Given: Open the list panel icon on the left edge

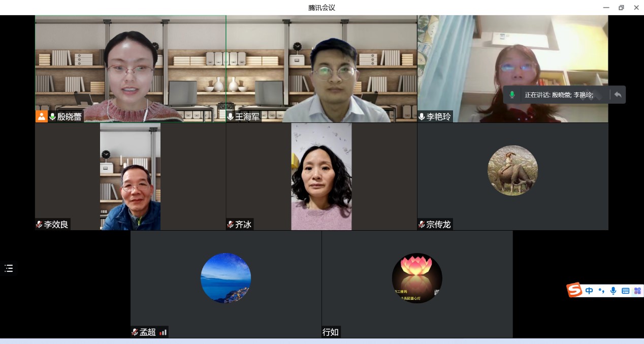Looking at the screenshot, I should point(9,268).
